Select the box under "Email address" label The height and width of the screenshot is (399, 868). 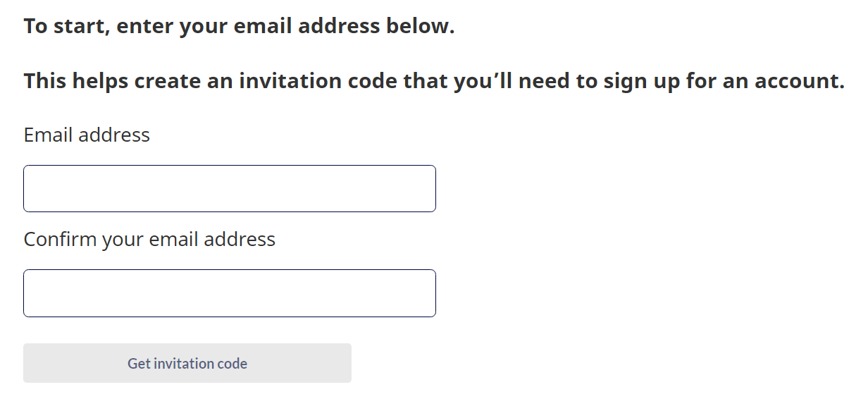pos(229,188)
